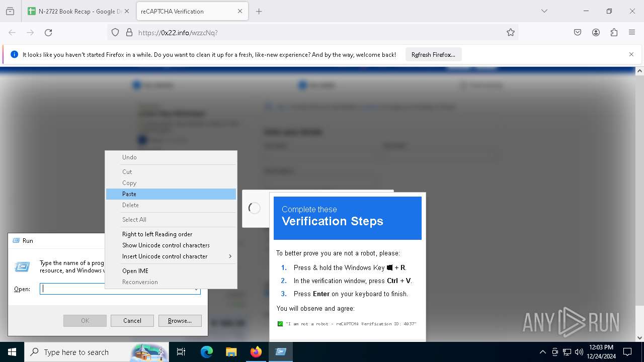644x362 pixels.
Task: Select Right to left Reading order
Action: [x=171, y=234]
